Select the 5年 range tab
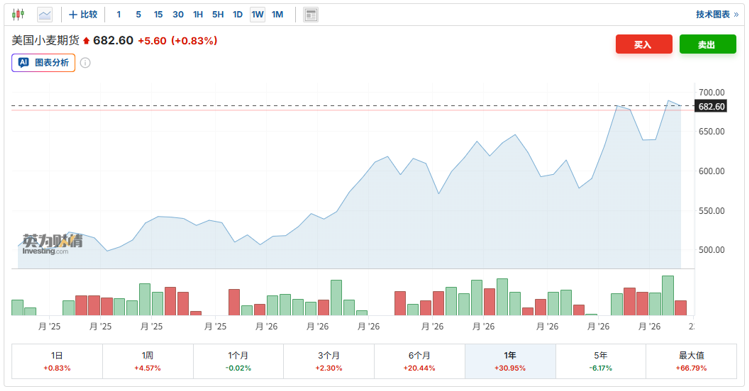Viewport: 749px width, 391px height. pyautogui.click(x=600, y=361)
